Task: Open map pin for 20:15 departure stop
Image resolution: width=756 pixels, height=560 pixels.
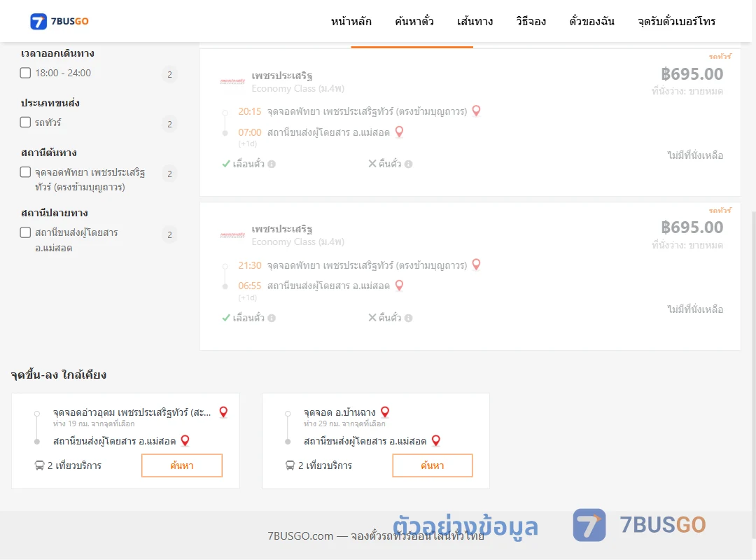Action: click(x=476, y=111)
